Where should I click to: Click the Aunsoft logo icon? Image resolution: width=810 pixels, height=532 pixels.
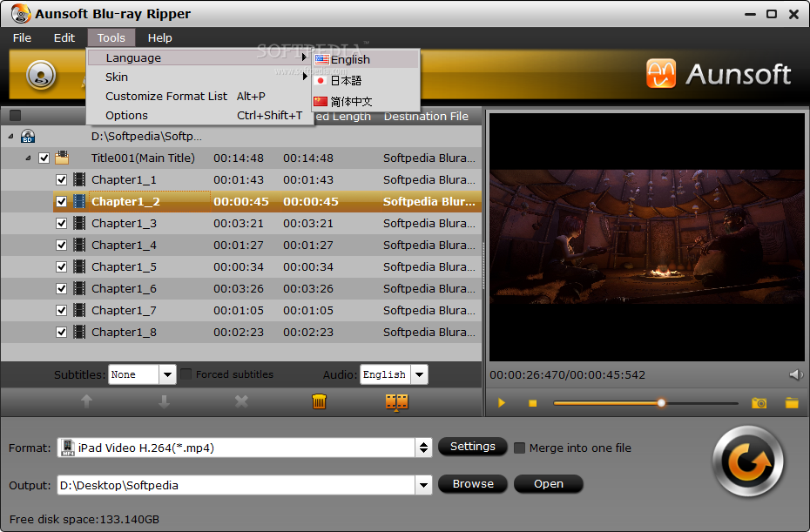(661, 73)
